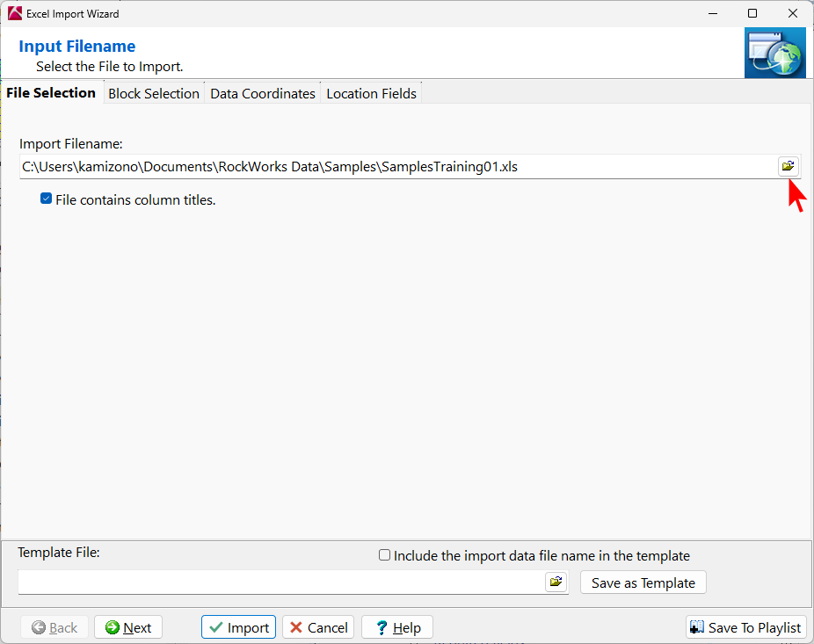Screen dimensions: 814x644
Task: Select the Location Fields tab
Action: [x=371, y=93]
